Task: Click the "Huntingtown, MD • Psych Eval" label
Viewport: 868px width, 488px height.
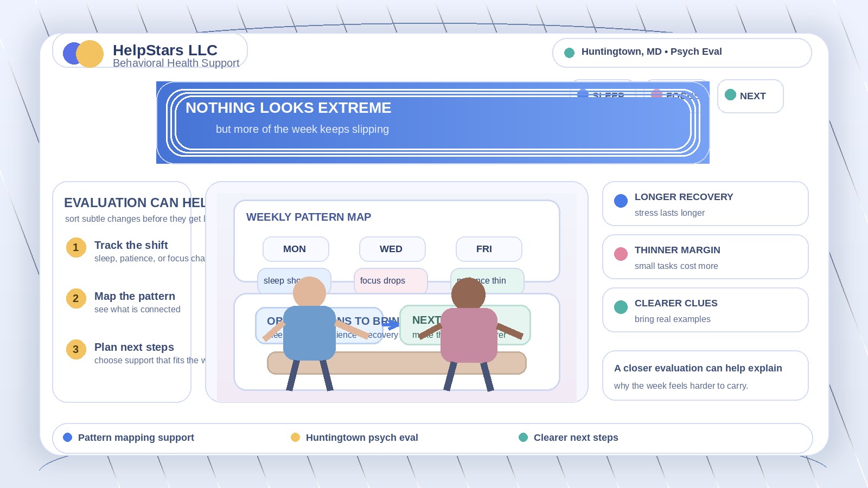Action: point(652,52)
